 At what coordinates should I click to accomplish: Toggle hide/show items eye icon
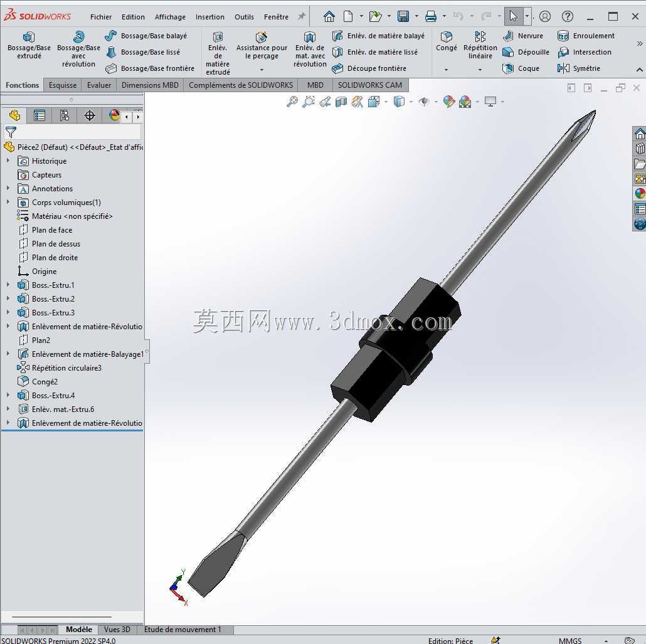(423, 102)
